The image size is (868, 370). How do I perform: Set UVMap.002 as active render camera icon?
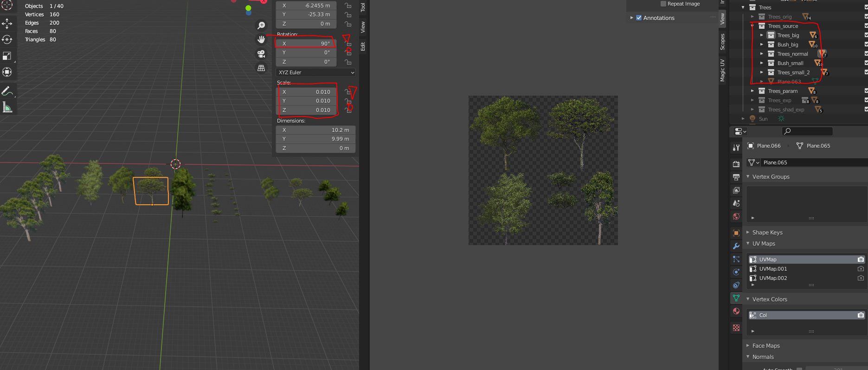coord(861,278)
